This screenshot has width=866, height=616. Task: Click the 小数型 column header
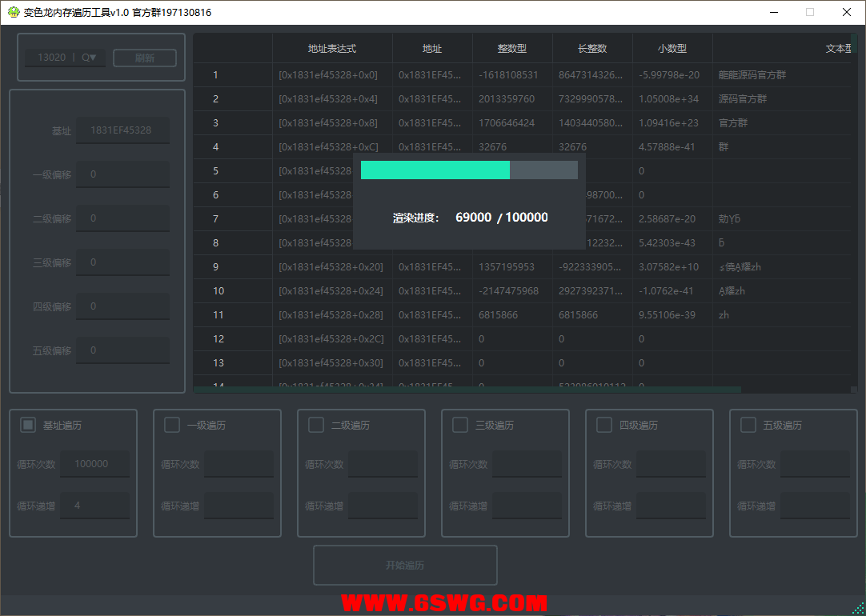pos(672,49)
